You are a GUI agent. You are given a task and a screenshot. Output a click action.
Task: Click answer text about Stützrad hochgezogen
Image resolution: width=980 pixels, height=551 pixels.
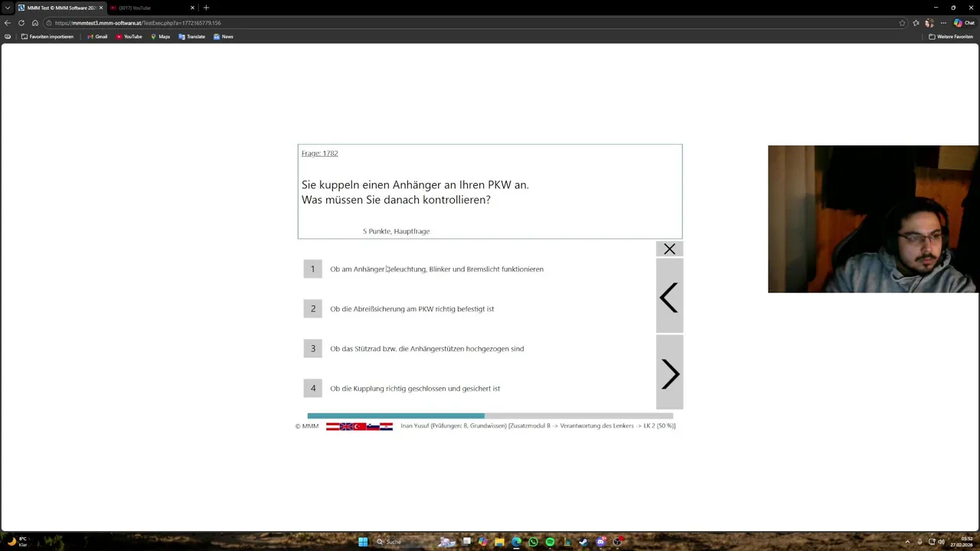pos(426,349)
